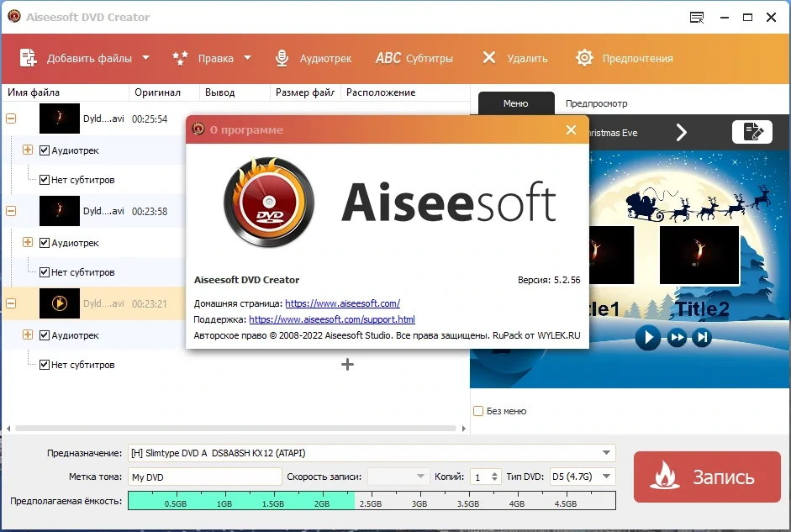Screen dimensions: 791x532
Task: Toggle Нет субтитров checkbox of second file
Action: pyautogui.click(x=45, y=271)
